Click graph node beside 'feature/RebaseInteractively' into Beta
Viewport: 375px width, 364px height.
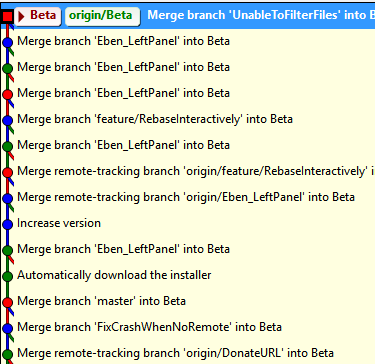[7, 120]
